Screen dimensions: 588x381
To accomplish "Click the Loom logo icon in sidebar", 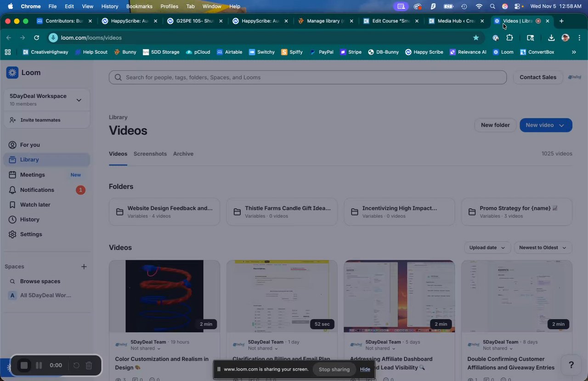I will 12,73.
